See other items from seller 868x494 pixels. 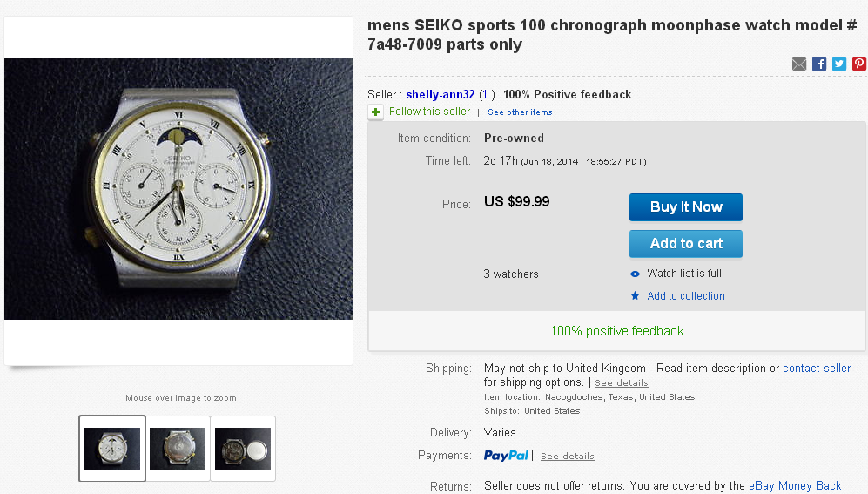pos(520,112)
